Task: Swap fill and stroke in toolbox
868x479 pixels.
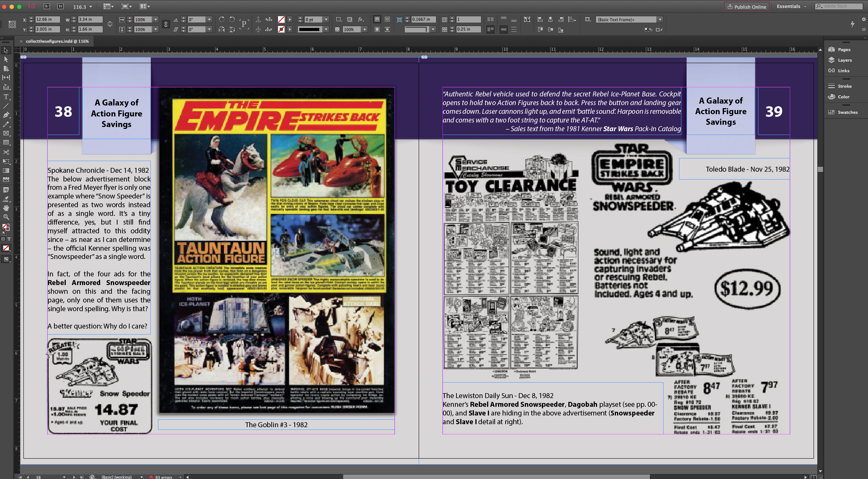Action: tap(8, 225)
